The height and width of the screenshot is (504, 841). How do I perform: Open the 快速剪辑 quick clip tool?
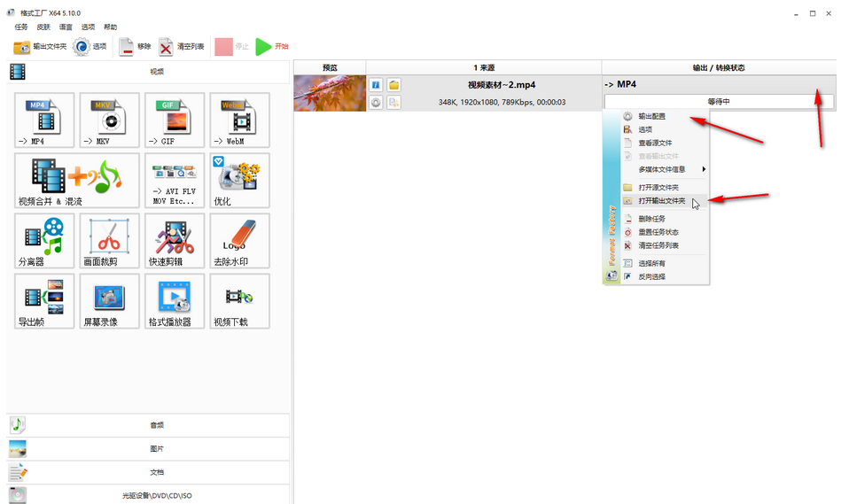[175, 241]
